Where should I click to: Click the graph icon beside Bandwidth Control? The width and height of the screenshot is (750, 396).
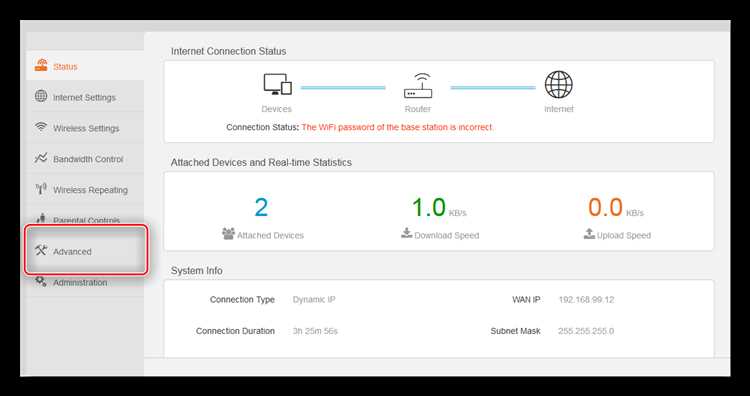(41, 158)
